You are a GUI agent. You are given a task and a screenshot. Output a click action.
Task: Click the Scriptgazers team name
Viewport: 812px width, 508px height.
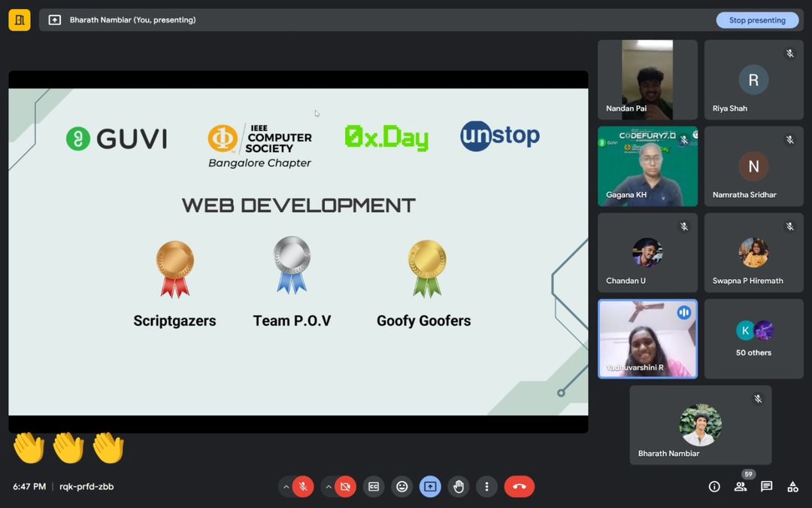coord(174,321)
